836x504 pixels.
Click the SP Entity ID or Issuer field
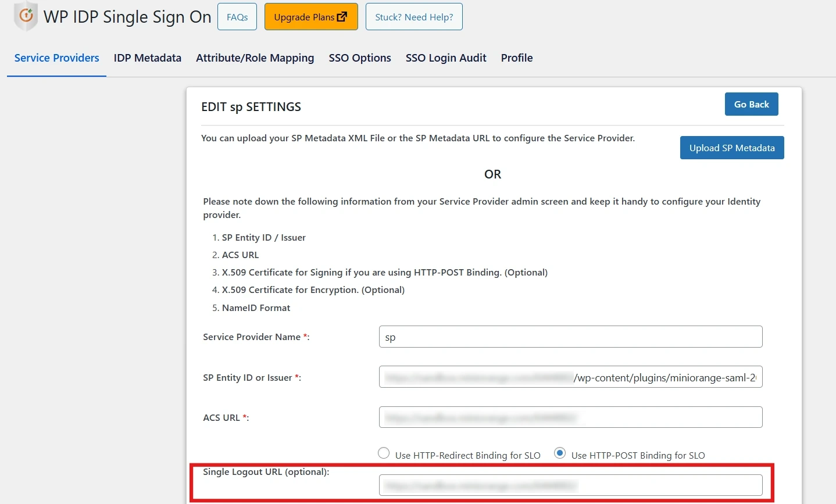pos(571,377)
